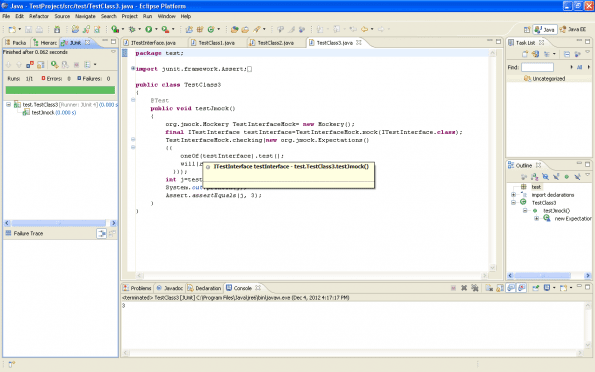Toggle Hide Fields in Outline toolbar
The height and width of the screenshot is (372, 595).
point(545,177)
